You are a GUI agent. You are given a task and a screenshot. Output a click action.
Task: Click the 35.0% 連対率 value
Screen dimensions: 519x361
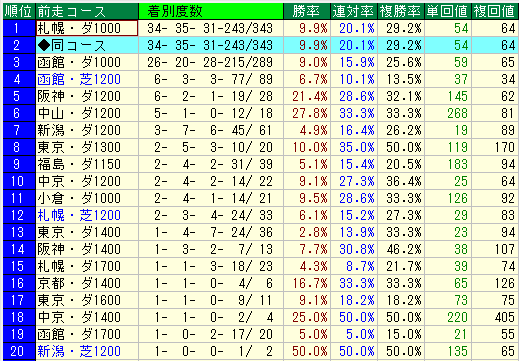357,147
